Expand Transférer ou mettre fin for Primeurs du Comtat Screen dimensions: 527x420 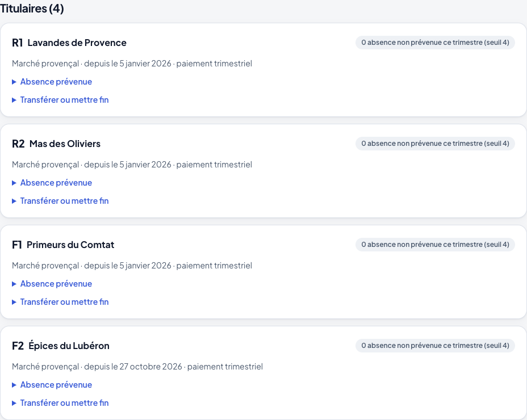point(61,302)
